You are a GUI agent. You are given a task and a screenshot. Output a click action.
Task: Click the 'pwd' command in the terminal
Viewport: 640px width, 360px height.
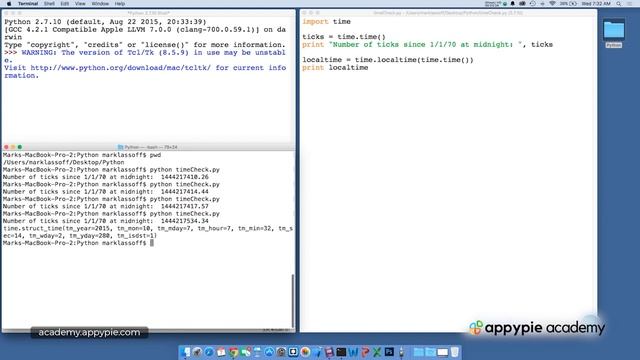point(156,155)
